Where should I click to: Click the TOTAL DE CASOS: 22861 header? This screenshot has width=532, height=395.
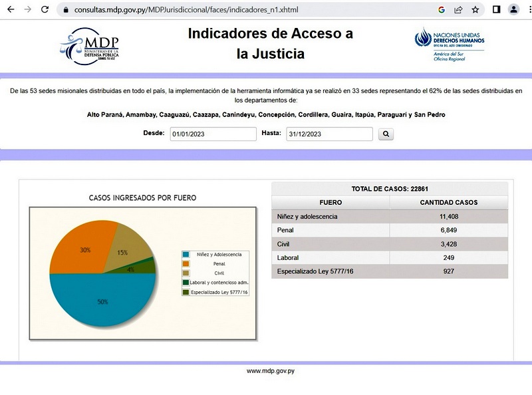[390, 189]
